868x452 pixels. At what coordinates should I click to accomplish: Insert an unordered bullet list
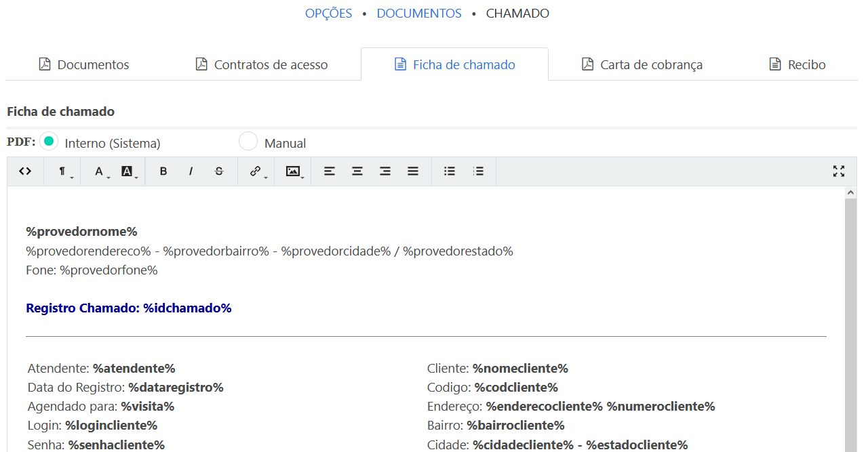point(450,171)
